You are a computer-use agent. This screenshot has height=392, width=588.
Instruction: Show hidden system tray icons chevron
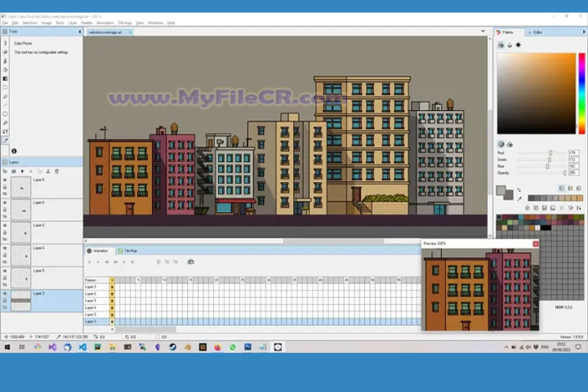506,347
